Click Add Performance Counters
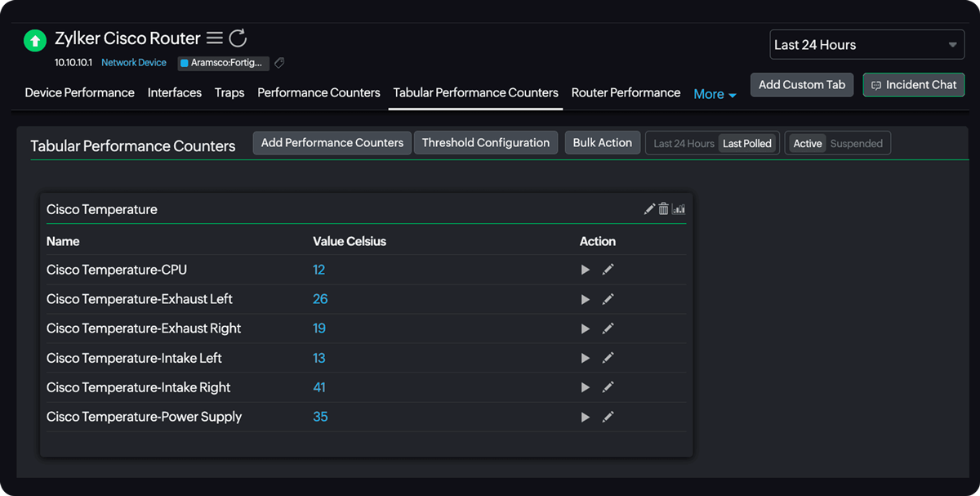Viewport: 980px width, 496px height. [x=332, y=142]
